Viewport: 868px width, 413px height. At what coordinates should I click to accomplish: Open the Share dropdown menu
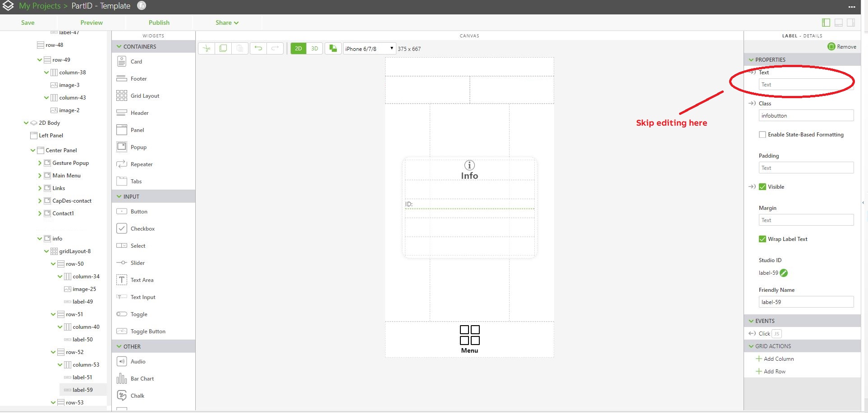(x=227, y=23)
